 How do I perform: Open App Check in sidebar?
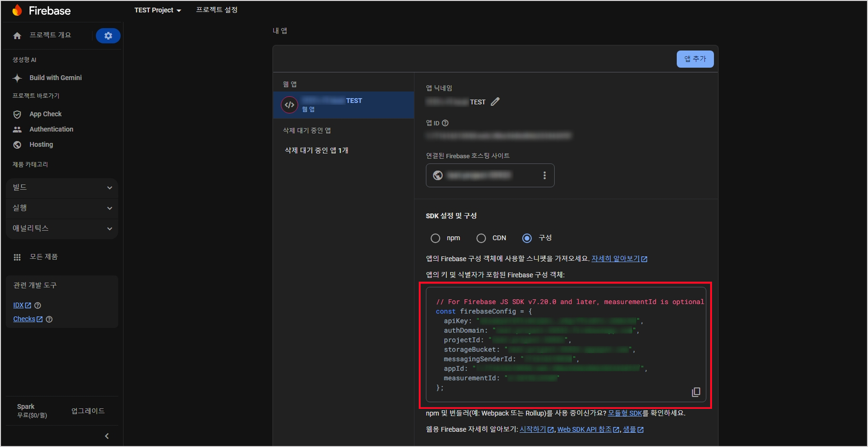pos(46,114)
